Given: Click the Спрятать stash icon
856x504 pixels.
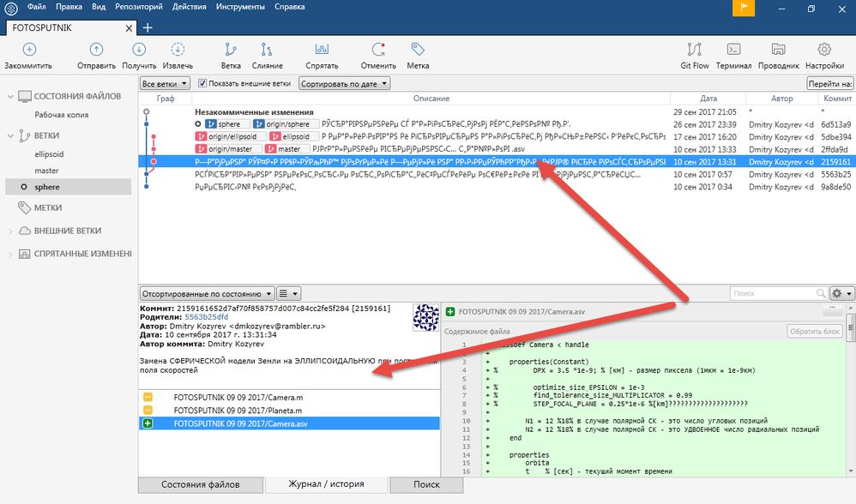Looking at the screenshot, I should pyautogui.click(x=322, y=50).
